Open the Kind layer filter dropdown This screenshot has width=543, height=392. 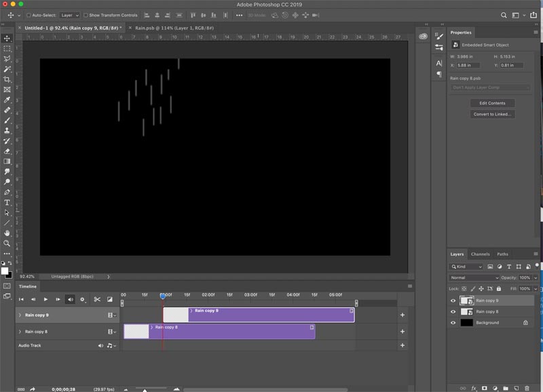466,267
